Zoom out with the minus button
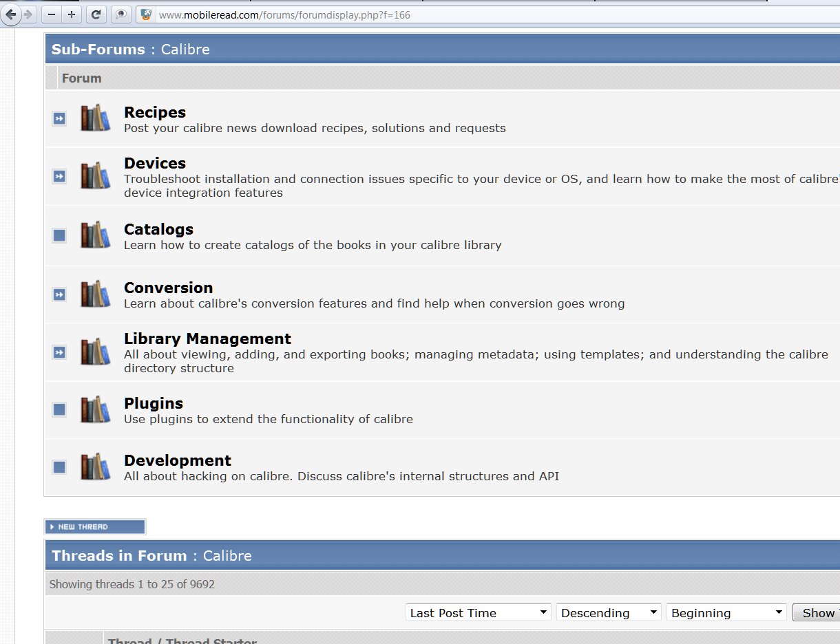The image size is (840, 644). [x=51, y=14]
